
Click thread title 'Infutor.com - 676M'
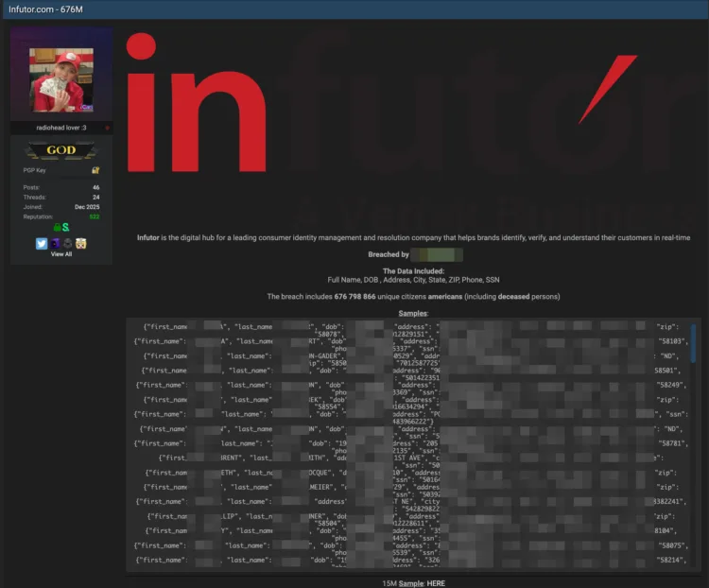[x=45, y=9]
